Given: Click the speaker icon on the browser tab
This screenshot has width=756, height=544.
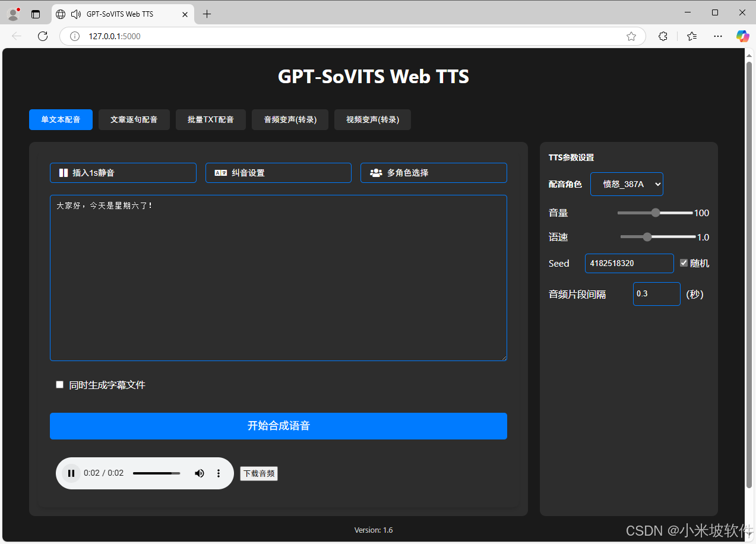Looking at the screenshot, I should 75,14.
